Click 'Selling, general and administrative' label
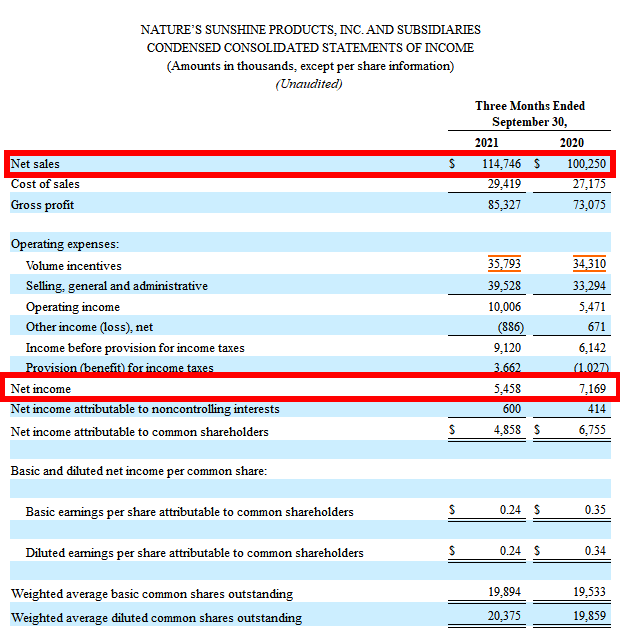 [x=117, y=286]
